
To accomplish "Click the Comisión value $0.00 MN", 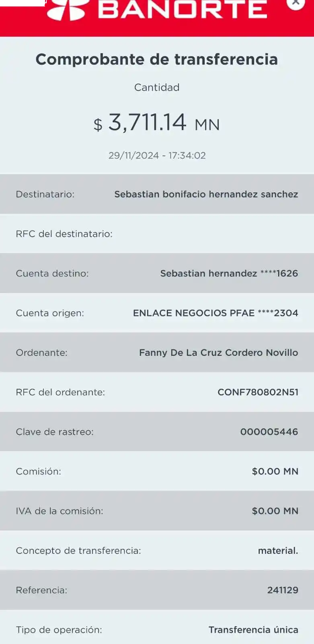I will pos(275,471).
